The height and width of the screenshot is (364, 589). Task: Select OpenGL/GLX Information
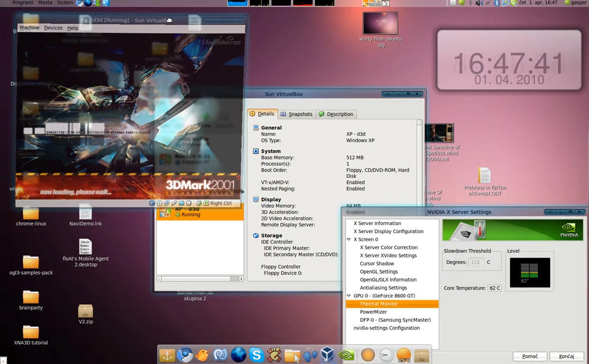pyautogui.click(x=388, y=280)
